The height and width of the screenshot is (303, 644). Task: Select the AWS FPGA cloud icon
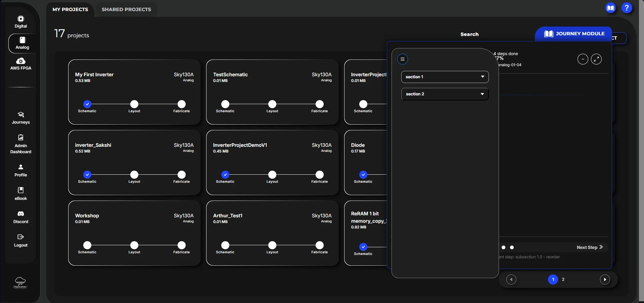click(x=21, y=61)
